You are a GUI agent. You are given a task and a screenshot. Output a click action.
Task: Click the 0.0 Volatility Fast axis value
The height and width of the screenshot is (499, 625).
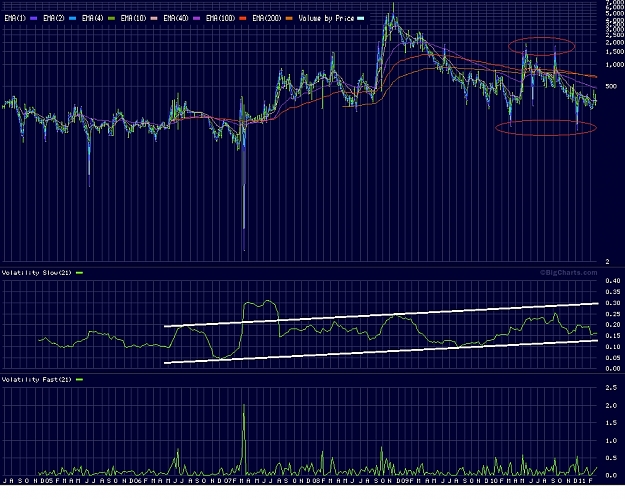[x=611, y=475]
